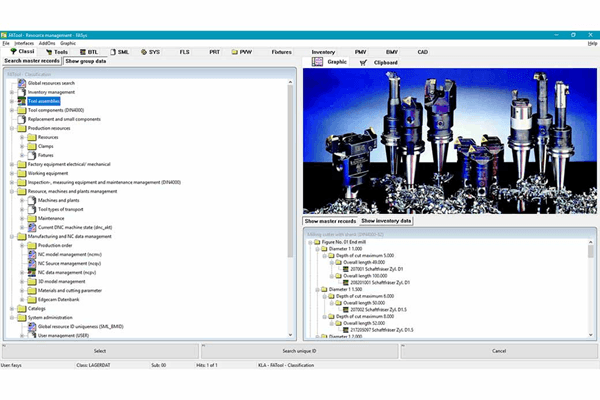
Task: Expand the Tool assemblies node
Action: (x=12, y=101)
